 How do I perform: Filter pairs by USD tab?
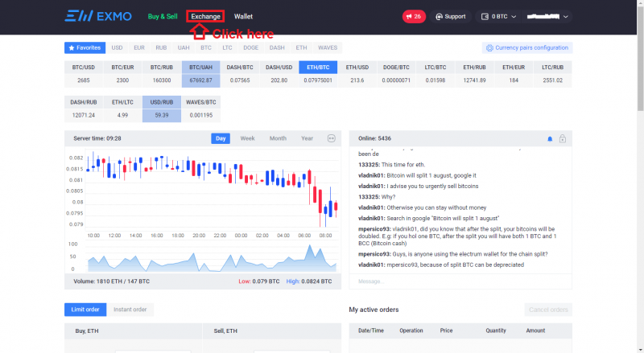[x=117, y=47]
